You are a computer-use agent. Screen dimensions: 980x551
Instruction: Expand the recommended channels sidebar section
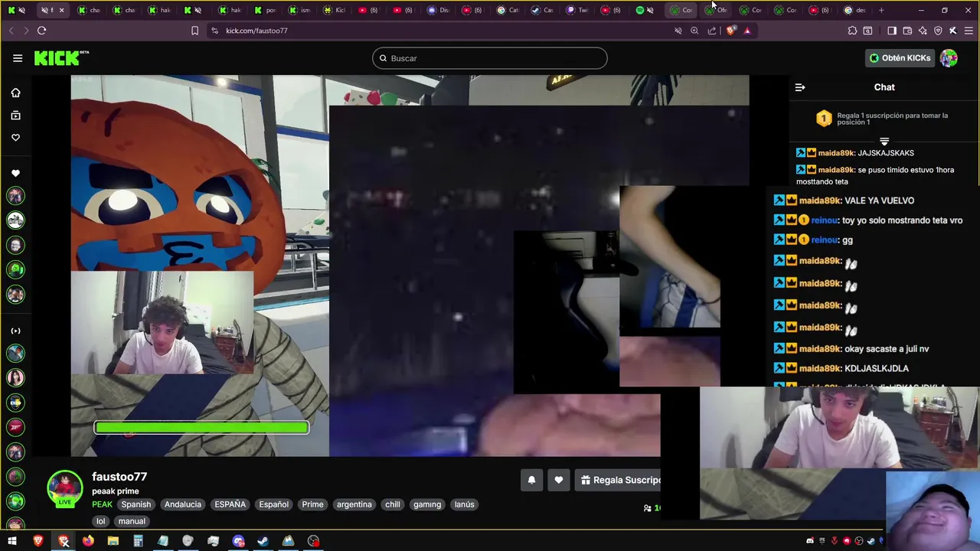[x=15, y=331]
